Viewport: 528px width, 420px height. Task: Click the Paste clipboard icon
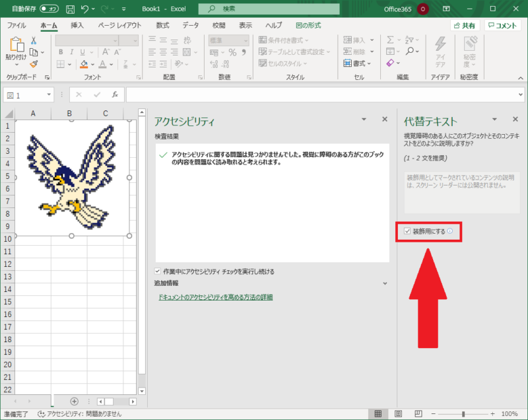(x=16, y=44)
